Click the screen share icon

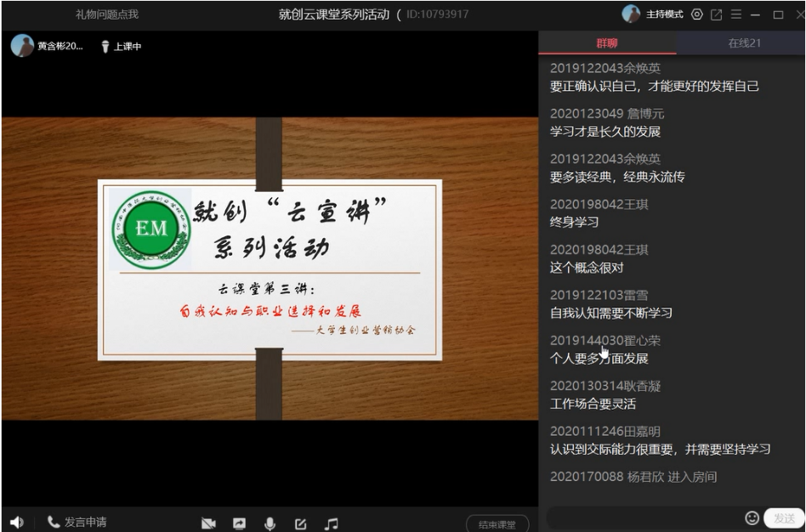pos(239,524)
